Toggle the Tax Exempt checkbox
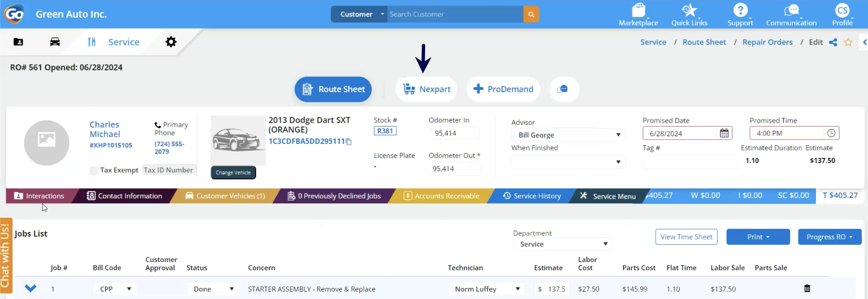Screen dimensions: 868x299 [94, 170]
